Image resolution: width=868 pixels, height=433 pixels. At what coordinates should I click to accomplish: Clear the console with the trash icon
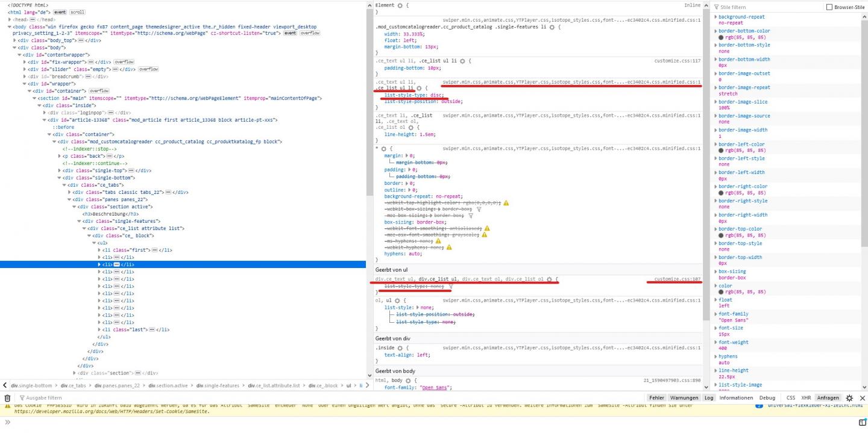coord(7,398)
